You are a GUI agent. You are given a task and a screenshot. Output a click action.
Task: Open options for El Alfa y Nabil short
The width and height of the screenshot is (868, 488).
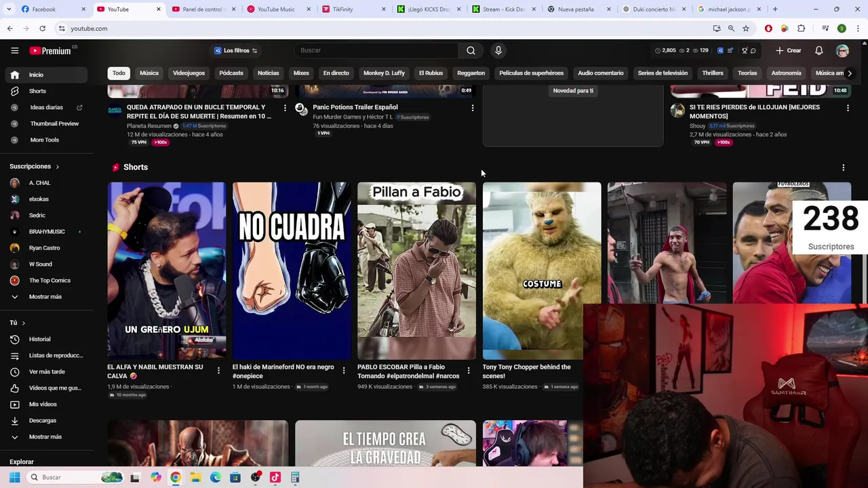pyautogui.click(x=218, y=370)
